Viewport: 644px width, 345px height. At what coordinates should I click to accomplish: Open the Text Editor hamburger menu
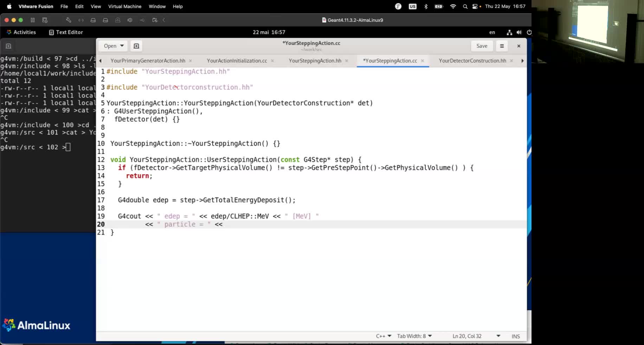(502, 46)
